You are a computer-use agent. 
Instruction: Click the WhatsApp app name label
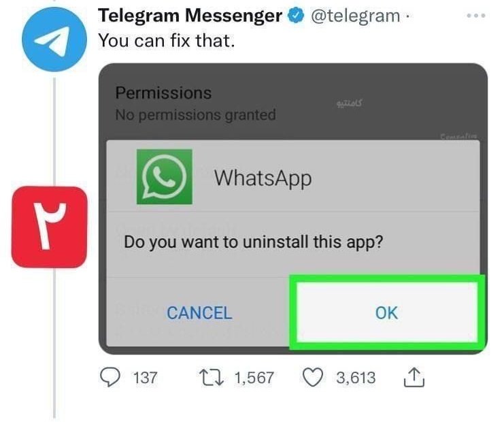[x=263, y=178]
